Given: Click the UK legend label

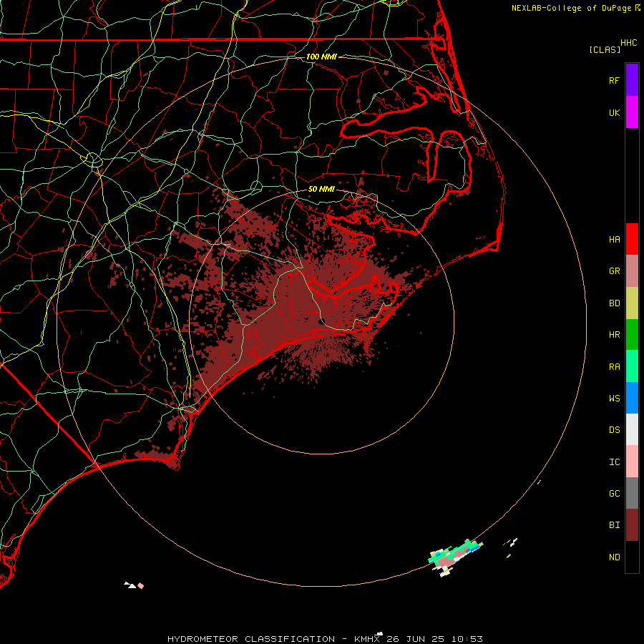Looking at the screenshot, I should (x=614, y=112).
